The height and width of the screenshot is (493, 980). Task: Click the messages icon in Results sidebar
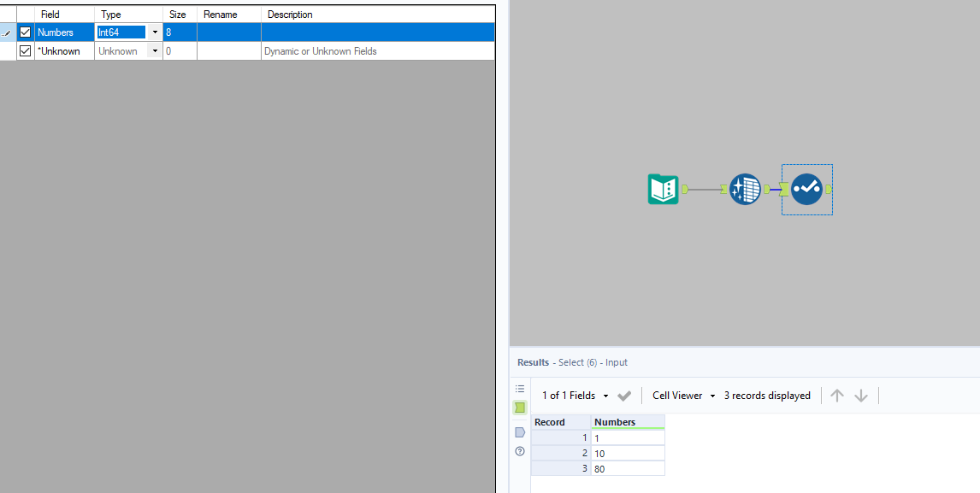[x=520, y=431]
